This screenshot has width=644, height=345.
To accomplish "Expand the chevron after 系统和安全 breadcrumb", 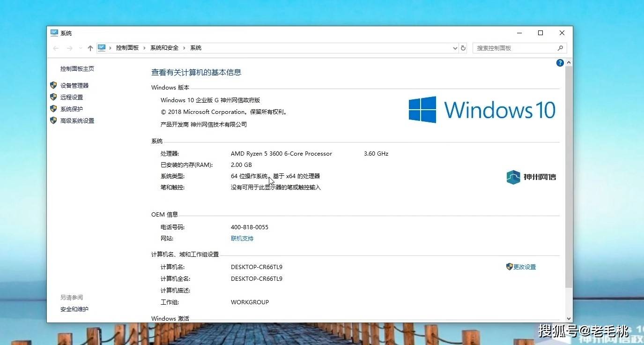I will tap(184, 48).
